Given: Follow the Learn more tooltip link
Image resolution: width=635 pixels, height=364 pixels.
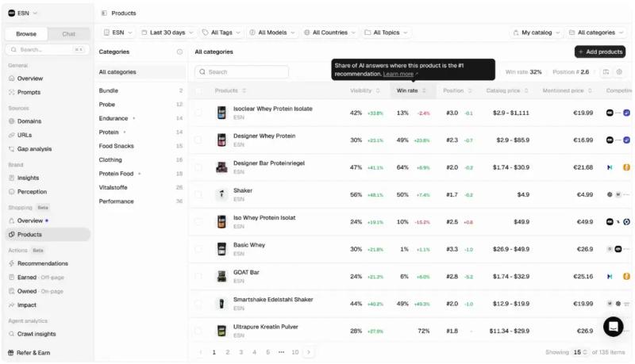Looking at the screenshot, I should tap(398, 74).
